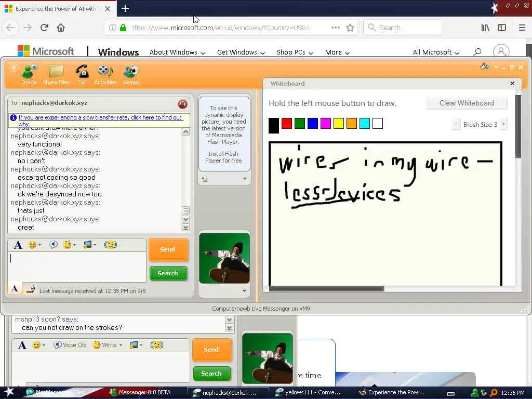Select cyan color swatch

(365, 124)
